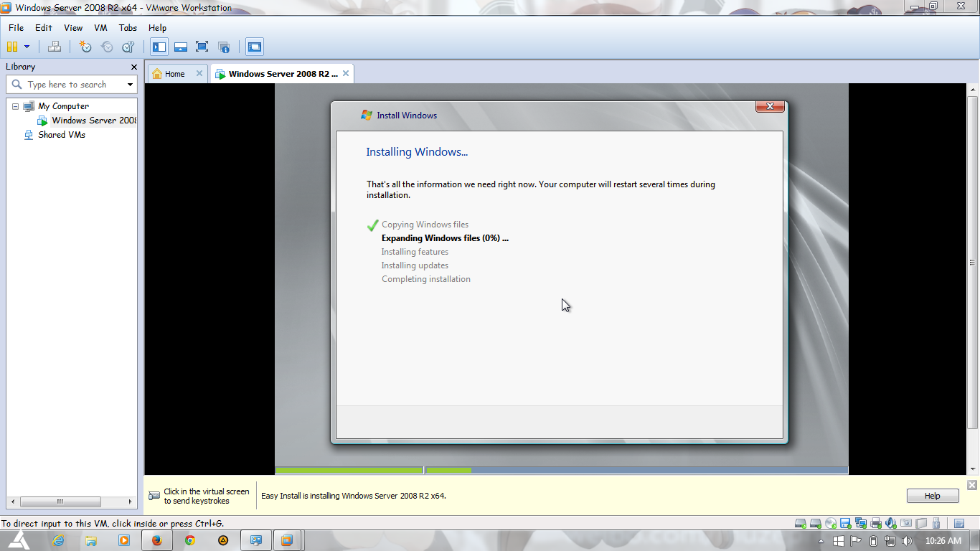This screenshot has height=551, width=980.
Task: Open the snapshot manager icon
Action: tap(128, 47)
